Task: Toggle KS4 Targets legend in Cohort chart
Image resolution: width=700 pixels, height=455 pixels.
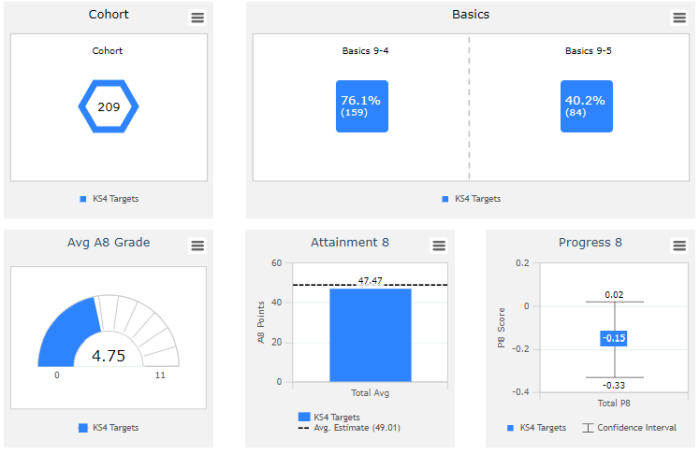Action: (x=110, y=199)
